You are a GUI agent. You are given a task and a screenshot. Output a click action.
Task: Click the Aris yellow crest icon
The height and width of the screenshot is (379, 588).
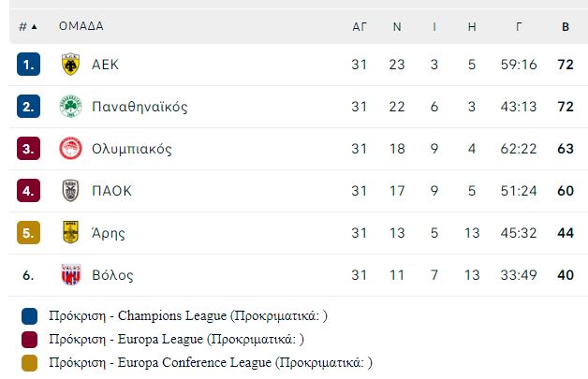(70, 232)
